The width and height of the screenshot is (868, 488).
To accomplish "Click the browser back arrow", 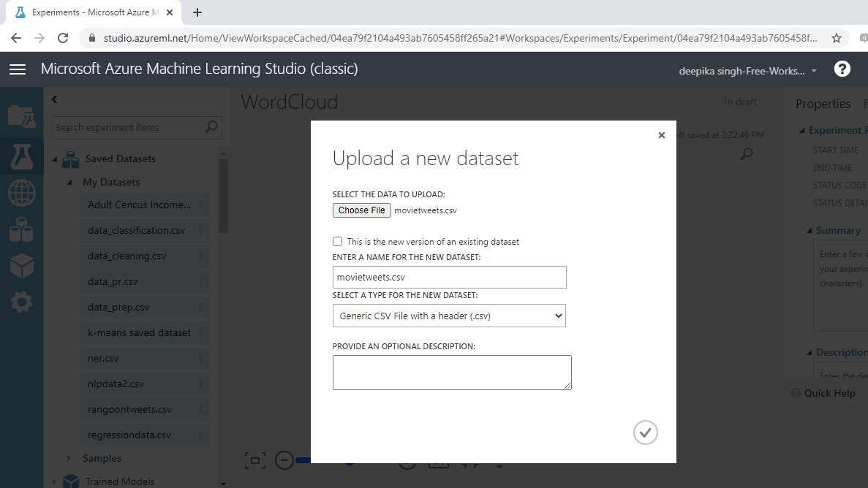I will coord(16,38).
